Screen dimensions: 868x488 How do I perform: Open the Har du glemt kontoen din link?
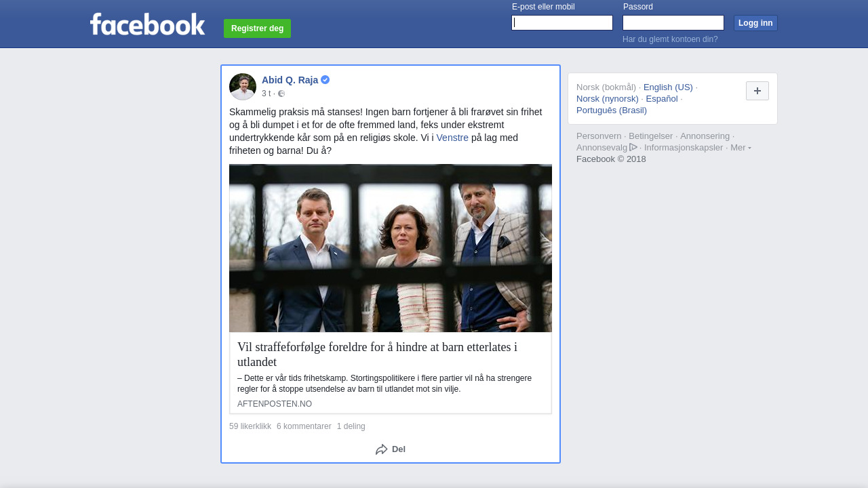(x=670, y=39)
